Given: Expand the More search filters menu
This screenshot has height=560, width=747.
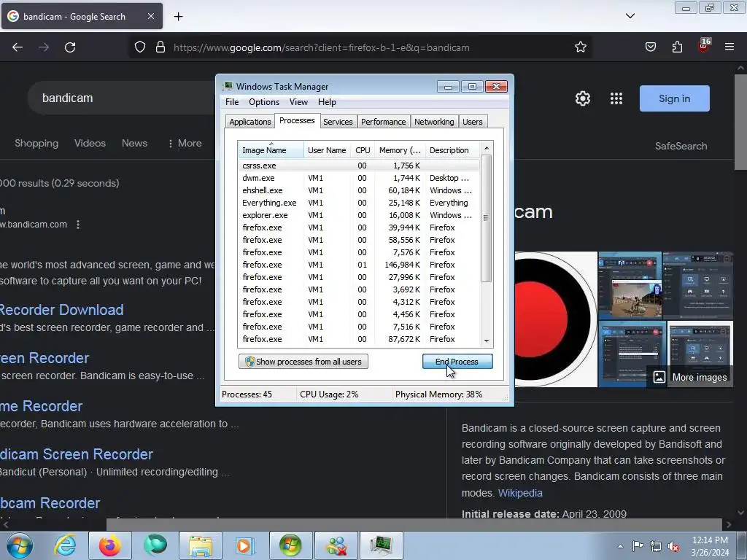Looking at the screenshot, I should [x=185, y=144].
